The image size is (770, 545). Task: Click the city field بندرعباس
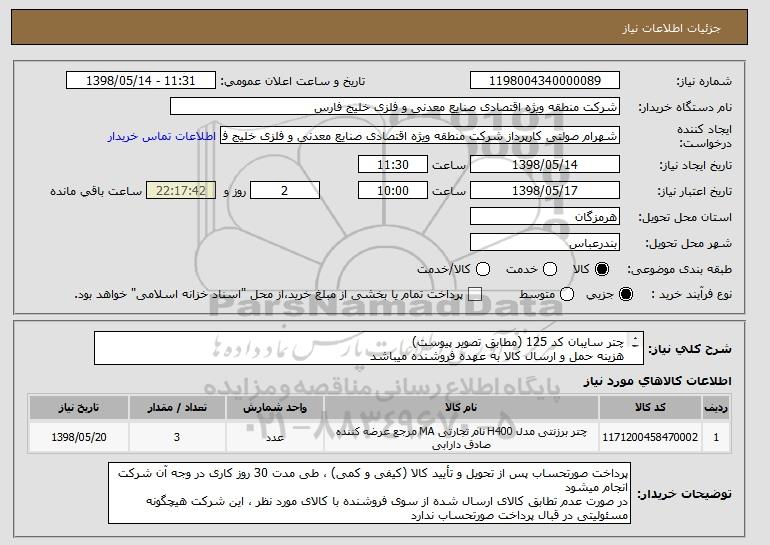(545, 243)
